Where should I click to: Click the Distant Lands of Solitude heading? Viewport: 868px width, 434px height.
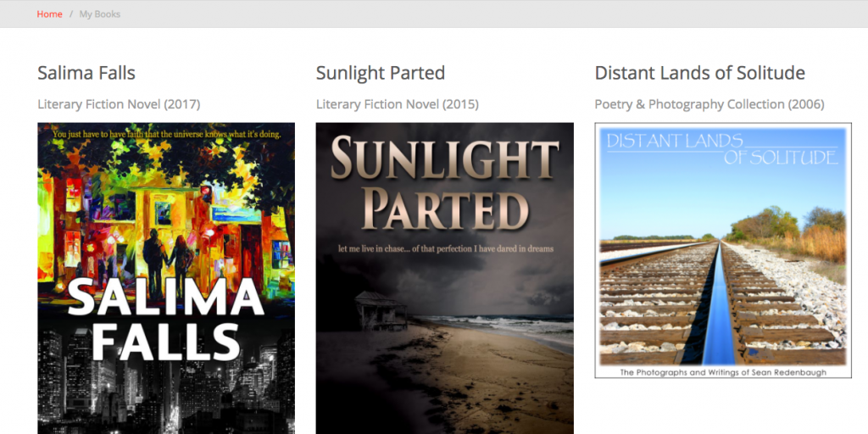pyautogui.click(x=699, y=73)
